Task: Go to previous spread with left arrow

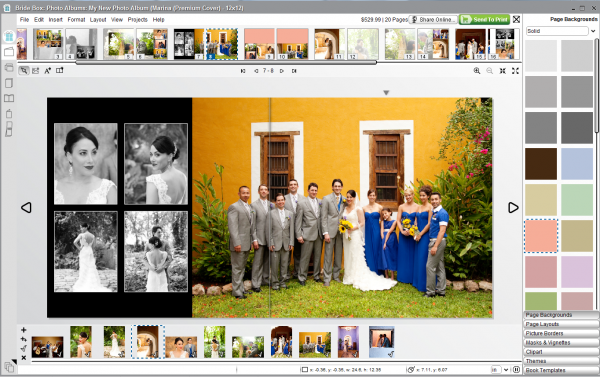Action: [x=26, y=207]
